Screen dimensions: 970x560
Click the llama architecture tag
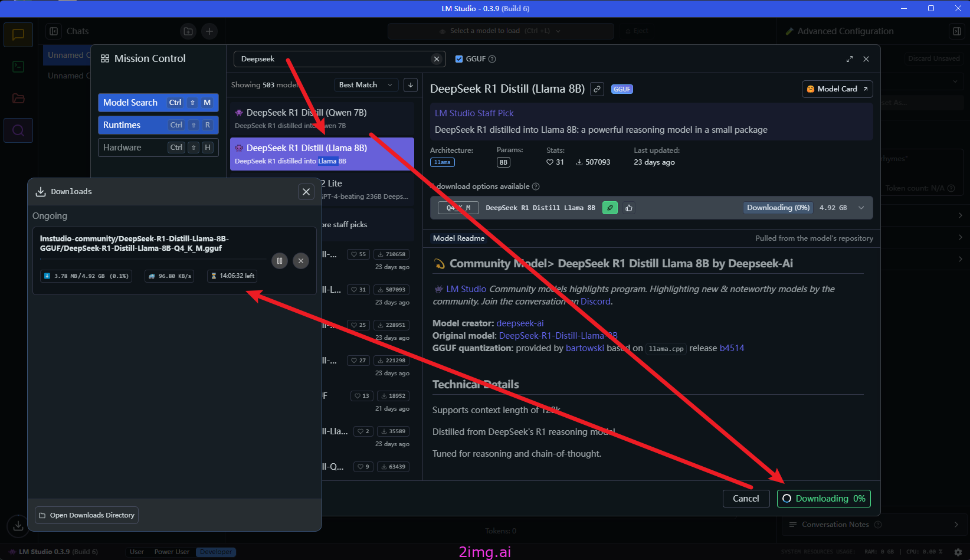[x=442, y=162]
